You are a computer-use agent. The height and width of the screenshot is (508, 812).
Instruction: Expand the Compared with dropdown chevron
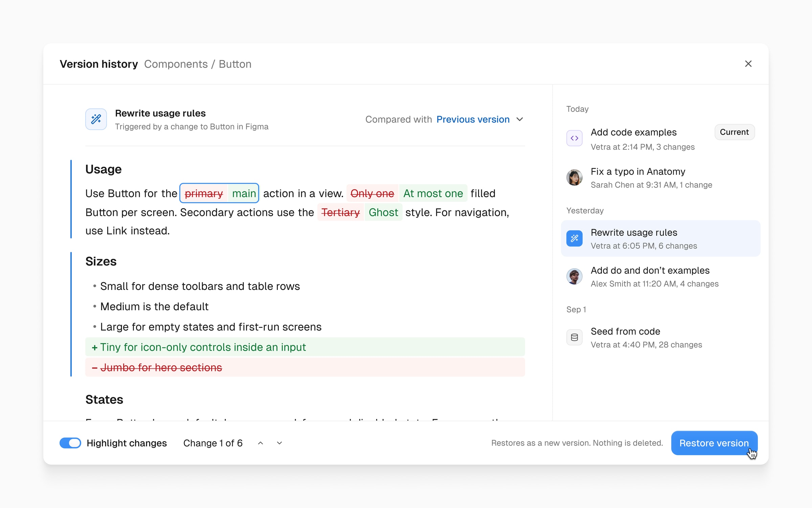point(520,119)
